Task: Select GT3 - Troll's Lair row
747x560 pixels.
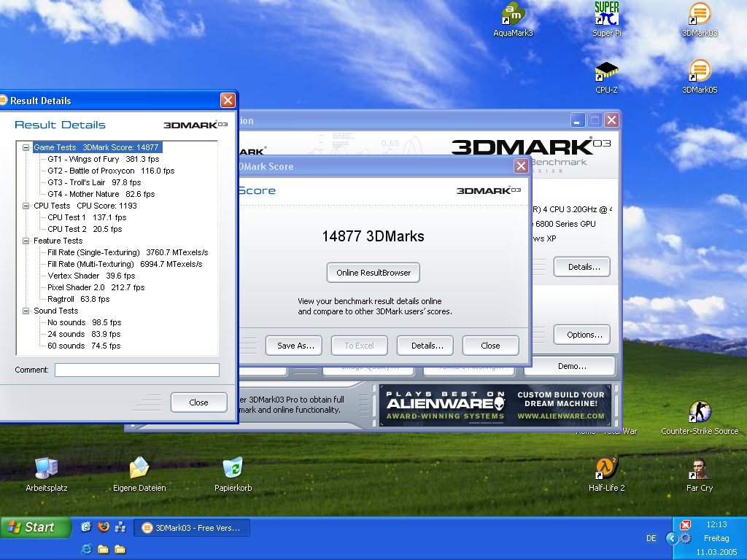Action: (94, 182)
